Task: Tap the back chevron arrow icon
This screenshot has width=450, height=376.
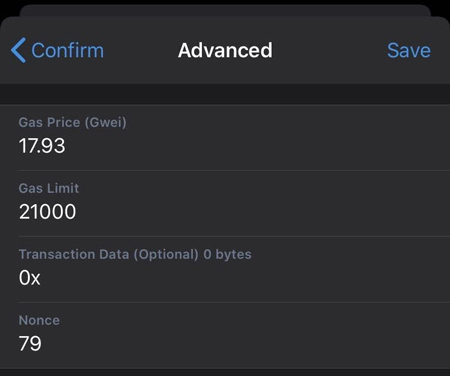Action: tap(18, 50)
